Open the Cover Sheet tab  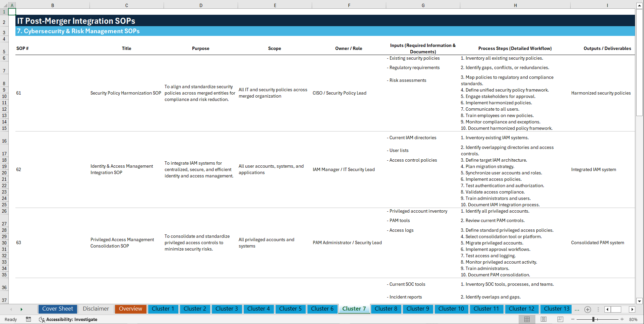click(57, 309)
